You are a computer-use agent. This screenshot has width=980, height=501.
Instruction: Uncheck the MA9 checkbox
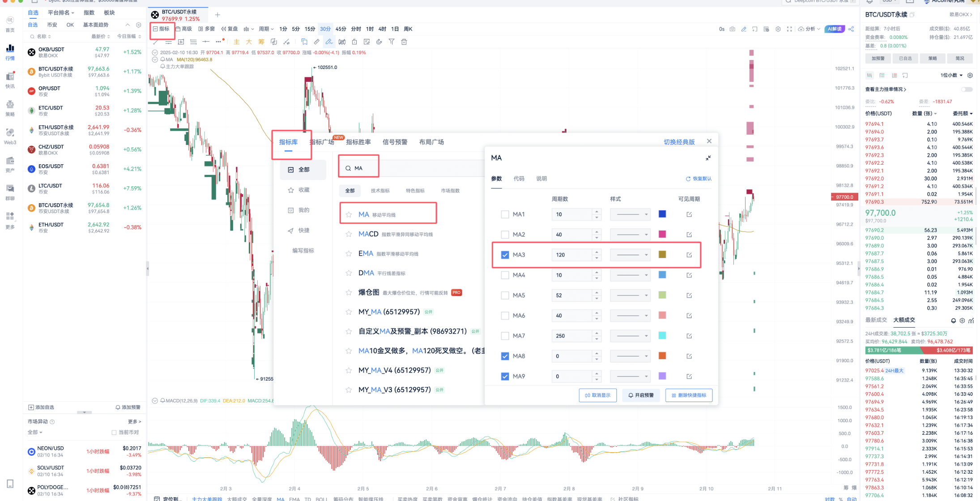(505, 377)
